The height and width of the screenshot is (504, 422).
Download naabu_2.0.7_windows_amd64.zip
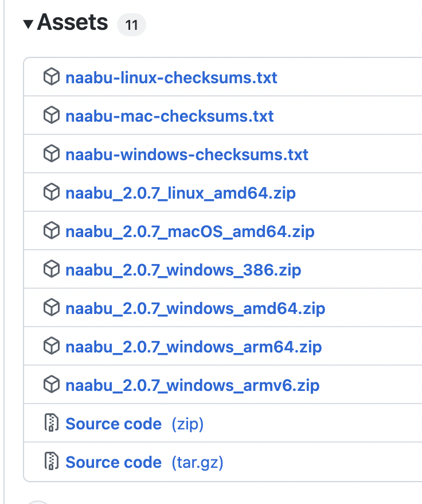pos(196,308)
